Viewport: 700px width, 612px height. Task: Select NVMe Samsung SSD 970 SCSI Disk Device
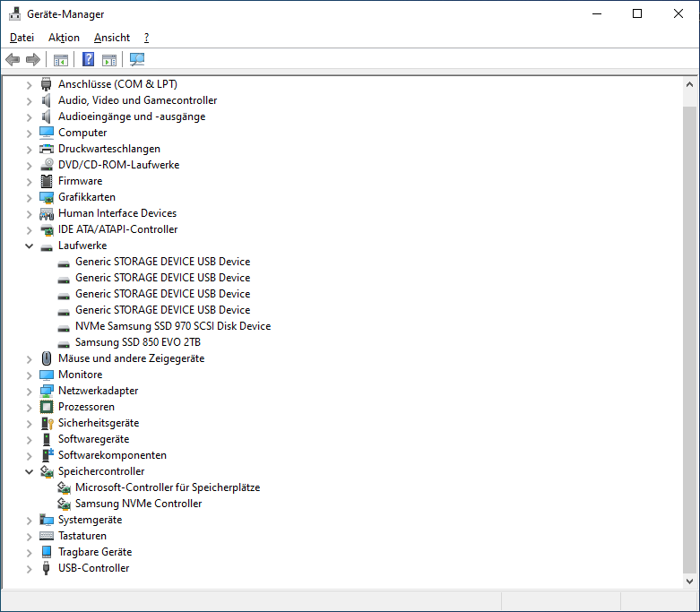(173, 326)
